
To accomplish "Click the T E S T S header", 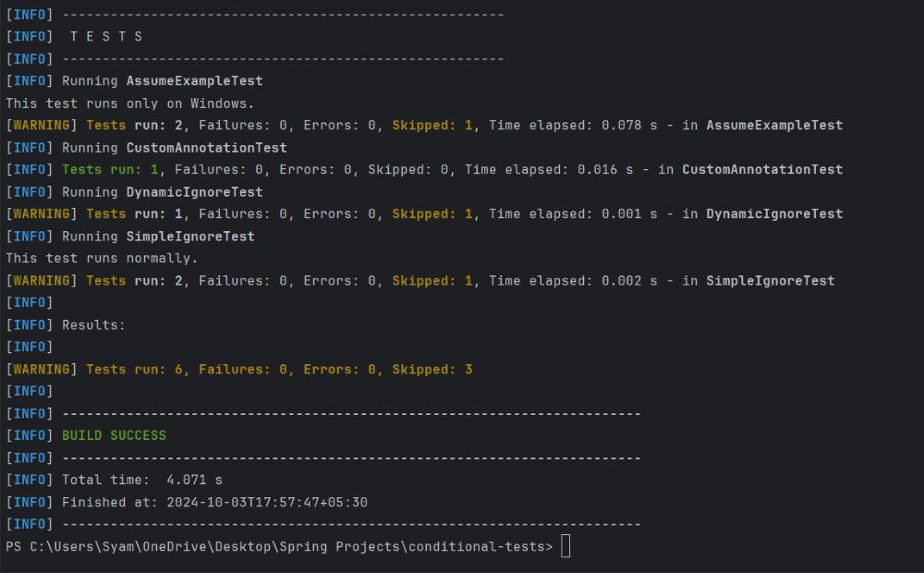I will pos(106,37).
